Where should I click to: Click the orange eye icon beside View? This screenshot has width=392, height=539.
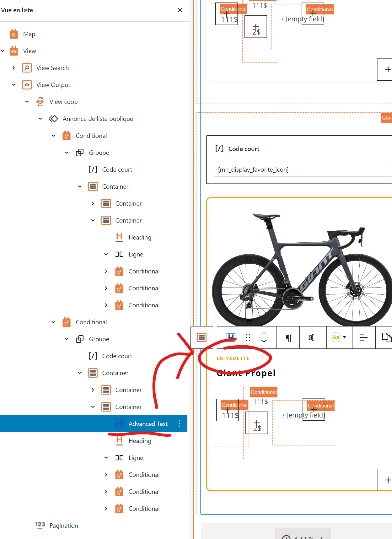(x=14, y=51)
